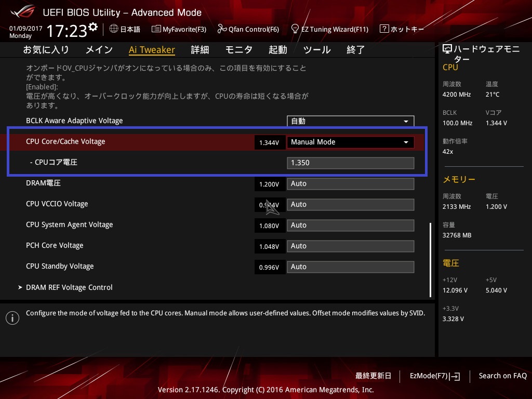Open BCLK Aware Adaptive Voltage dropdown

click(351, 121)
